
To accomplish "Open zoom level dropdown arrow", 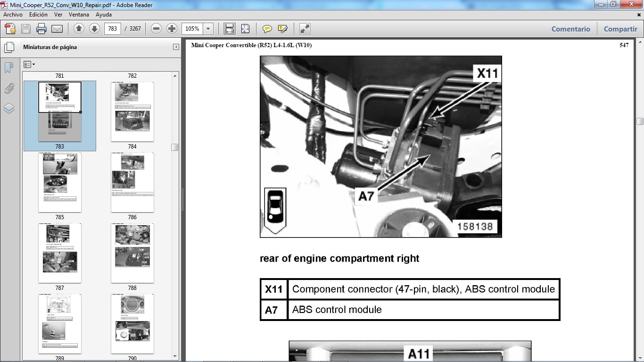I will [x=208, y=29].
